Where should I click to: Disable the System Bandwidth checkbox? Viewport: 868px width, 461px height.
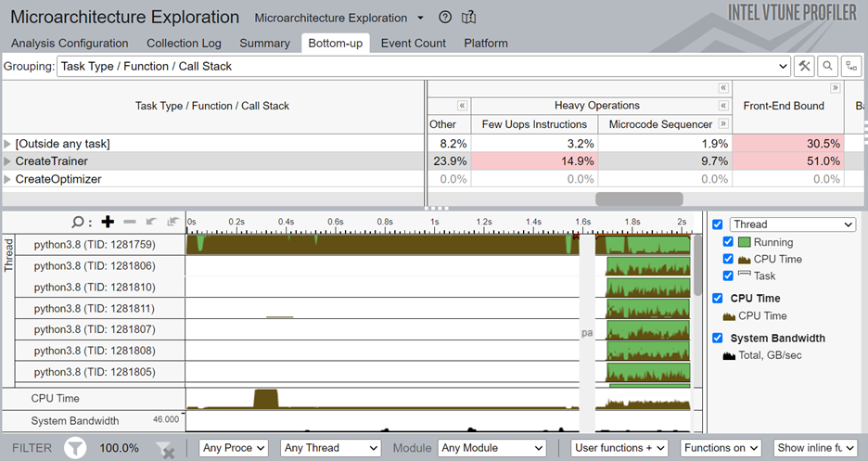[717, 338]
